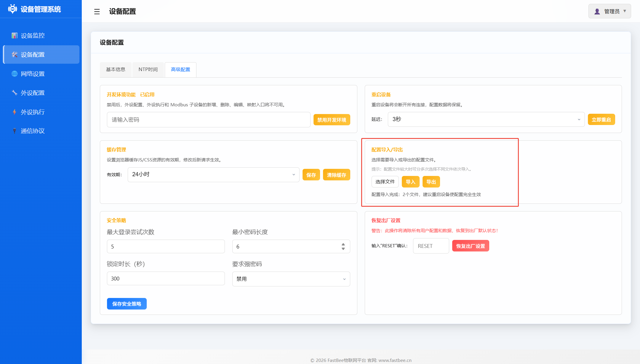Screen dimensions: 640x364
Task: Click the 导出 button
Action: coord(431,182)
